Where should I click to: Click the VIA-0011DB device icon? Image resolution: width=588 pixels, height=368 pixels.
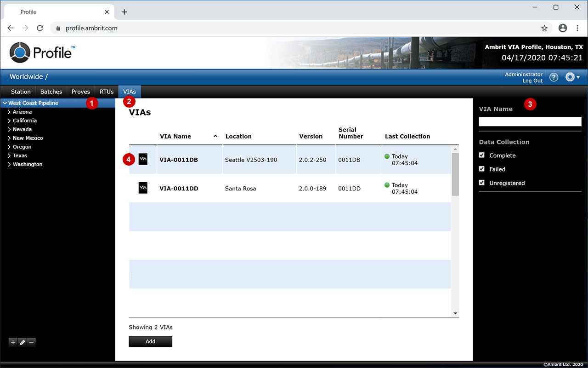(x=143, y=160)
